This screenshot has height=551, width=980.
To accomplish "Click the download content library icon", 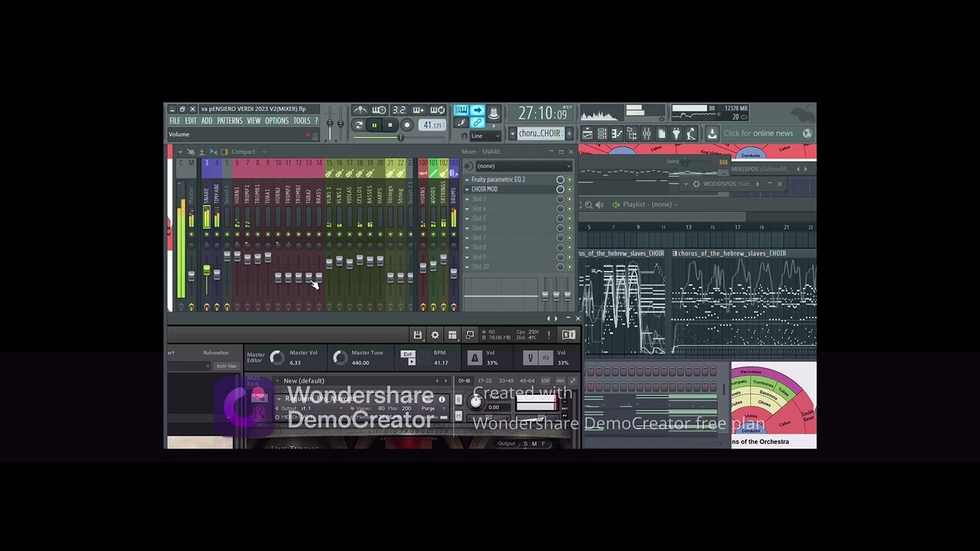I will pos(712,134).
